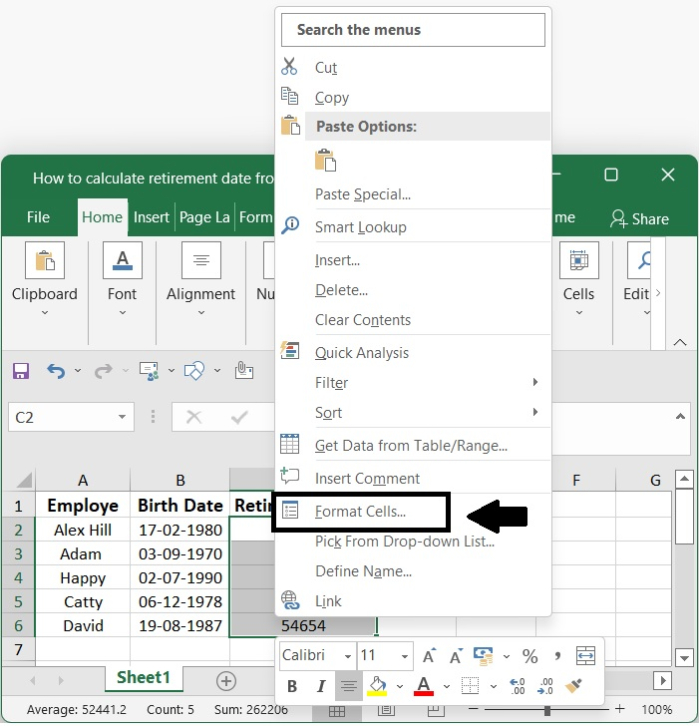This screenshot has height=726, width=700.
Task: Toggle Italic in mini toolbar
Action: (x=321, y=686)
